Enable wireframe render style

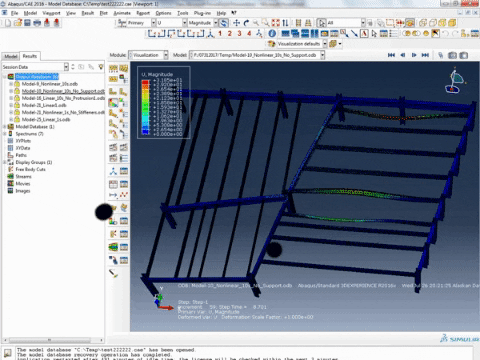point(423,23)
